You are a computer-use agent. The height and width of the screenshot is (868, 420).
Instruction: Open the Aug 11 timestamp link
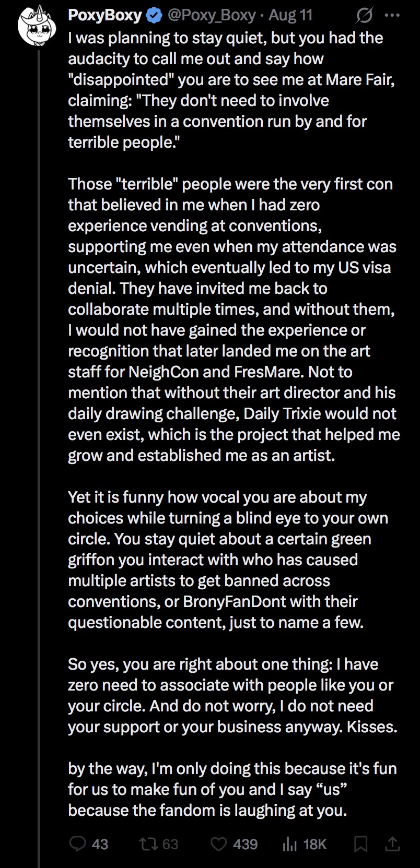coord(290,16)
